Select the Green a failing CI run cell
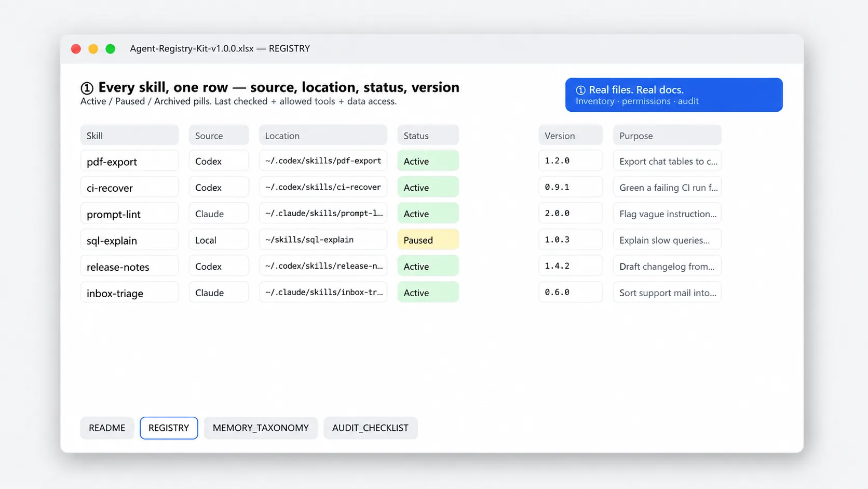Image resolution: width=868 pixels, height=489 pixels. tap(667, 187)
